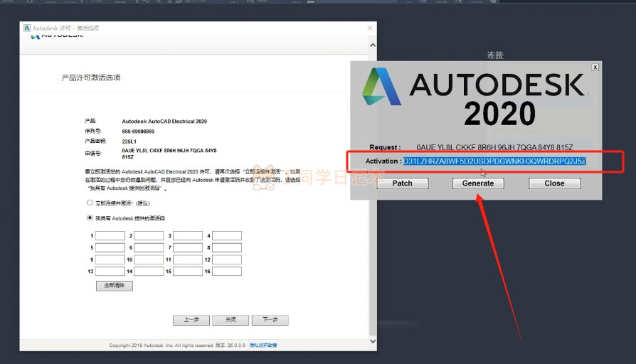Click activation code input box 11
Image resolution: width=636 pixels, height=364 pixels.
coord(188,259)
